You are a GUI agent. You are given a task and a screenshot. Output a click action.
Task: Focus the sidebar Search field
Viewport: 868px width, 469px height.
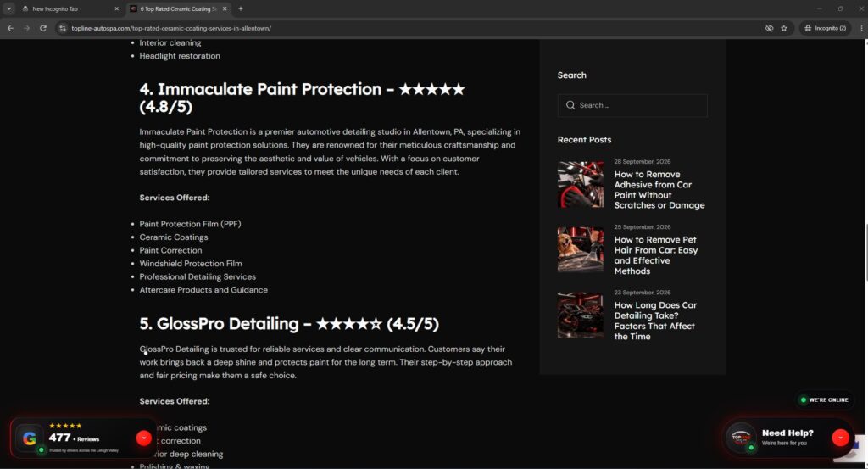coord(632,105)
